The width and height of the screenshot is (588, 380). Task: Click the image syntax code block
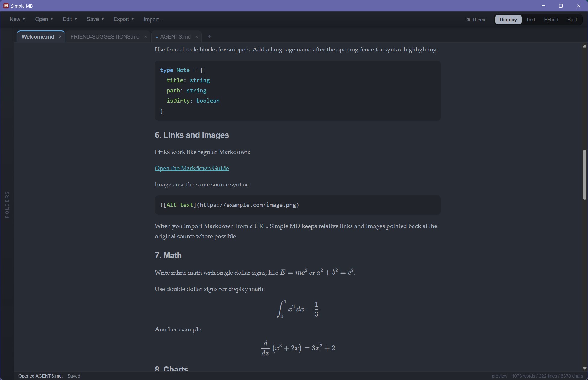point(298,205)
